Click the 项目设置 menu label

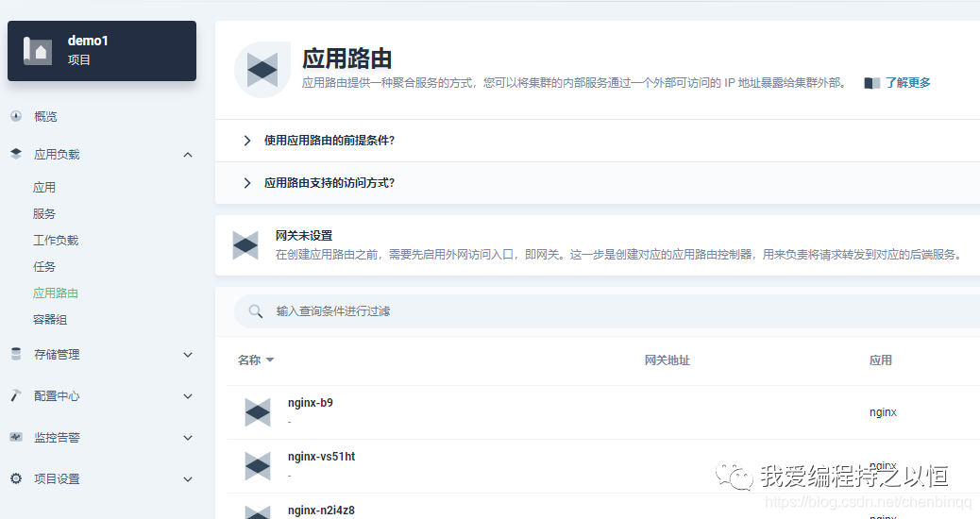(57, 479)
